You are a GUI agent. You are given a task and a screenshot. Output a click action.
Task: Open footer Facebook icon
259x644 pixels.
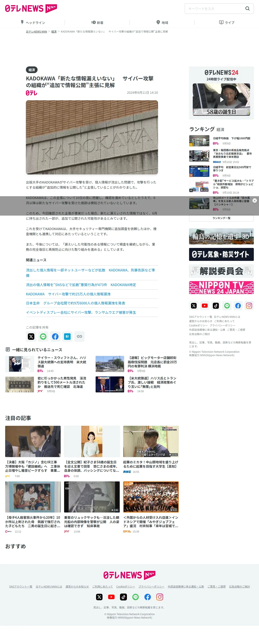(148, 597)
